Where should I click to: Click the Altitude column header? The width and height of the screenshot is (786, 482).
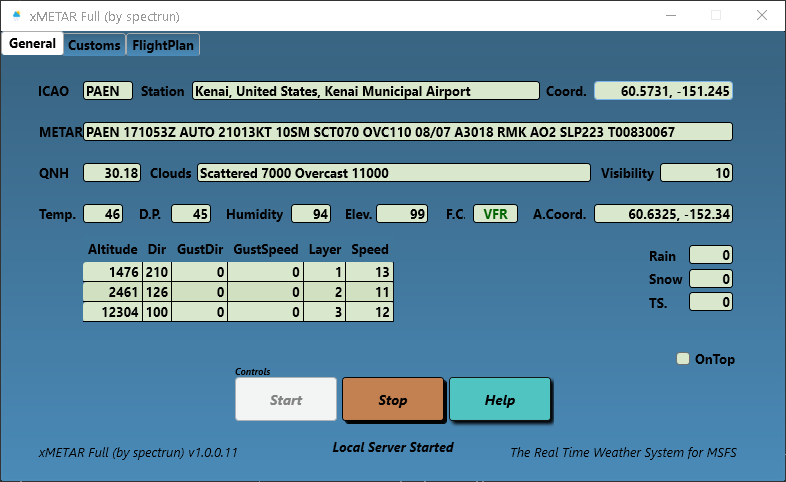point(113,250)
